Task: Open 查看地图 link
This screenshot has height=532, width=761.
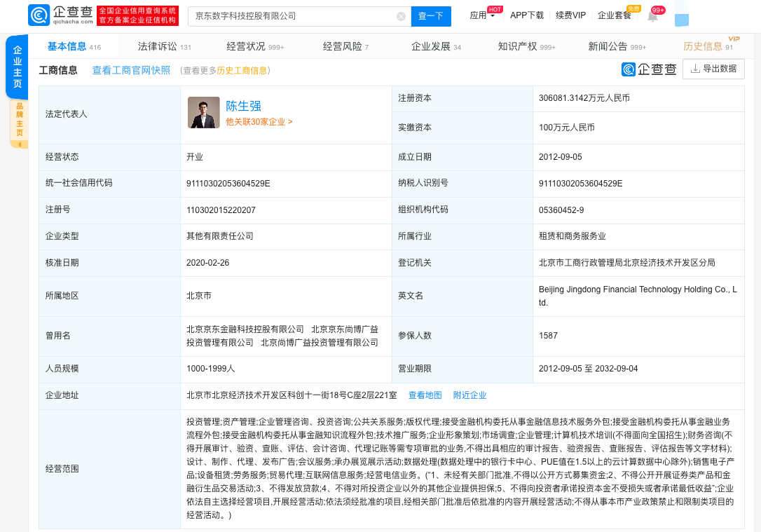Action: click(x=425, y=395)
